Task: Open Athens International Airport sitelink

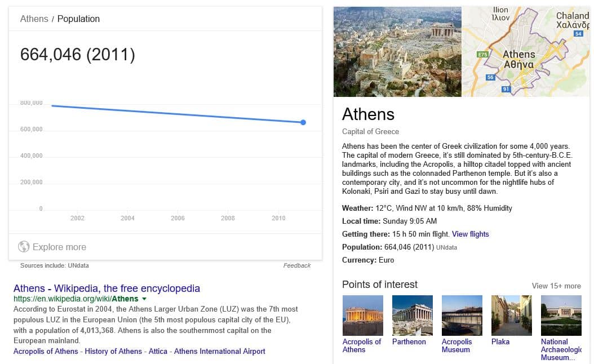Action: click(x=219, y=351)
